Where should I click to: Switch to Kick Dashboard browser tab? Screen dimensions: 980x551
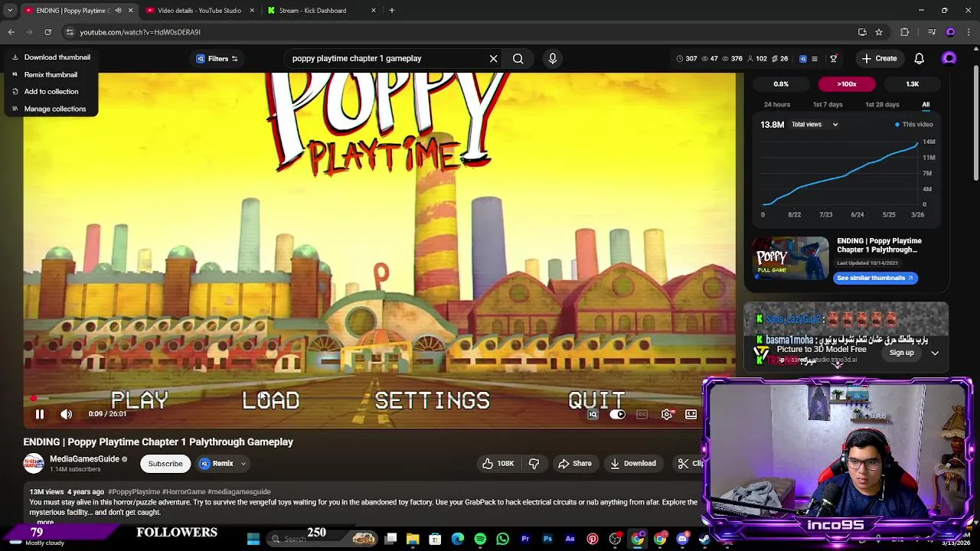coord(319,11)
